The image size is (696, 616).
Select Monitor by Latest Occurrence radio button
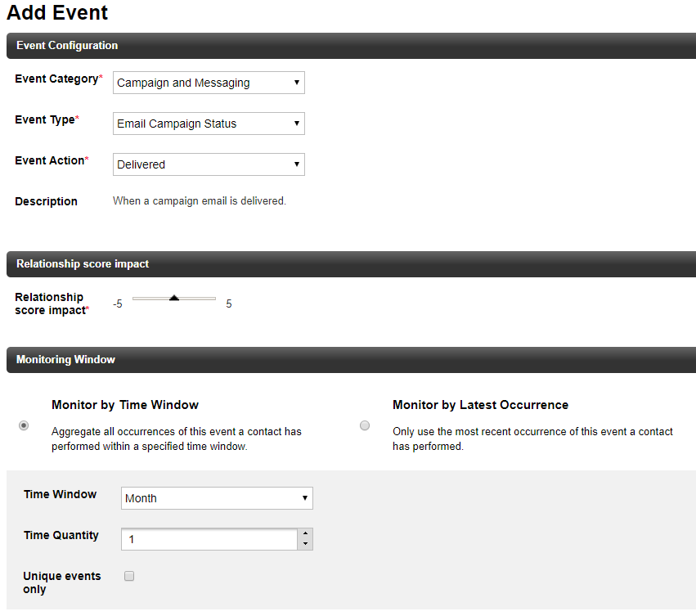point(365,425)
